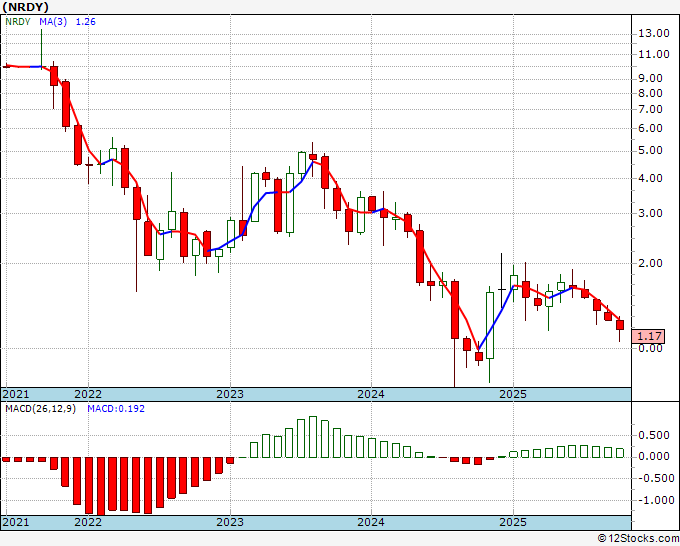Click the tallest green MACD histogram bar
680x546 pixels.
(x=313, y=437)
